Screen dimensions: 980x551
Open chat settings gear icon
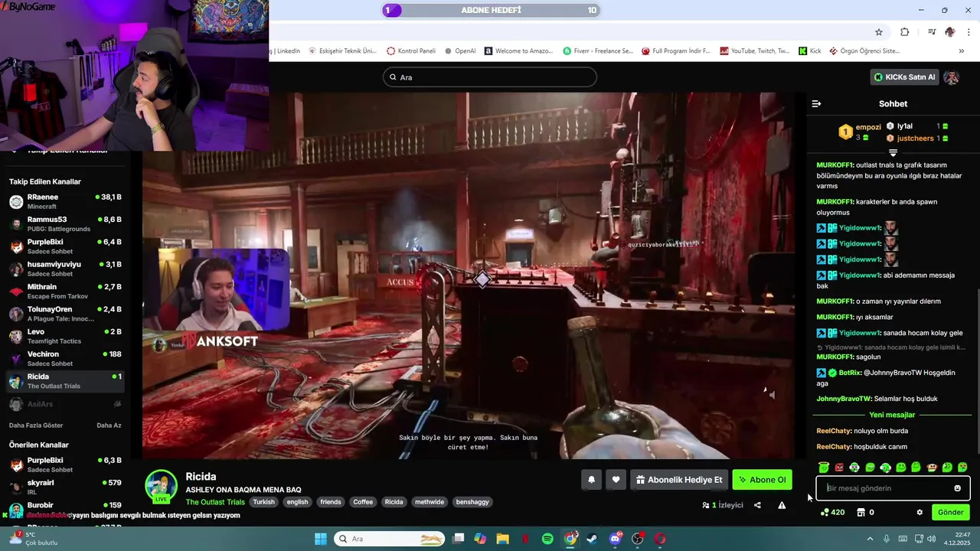920,512
